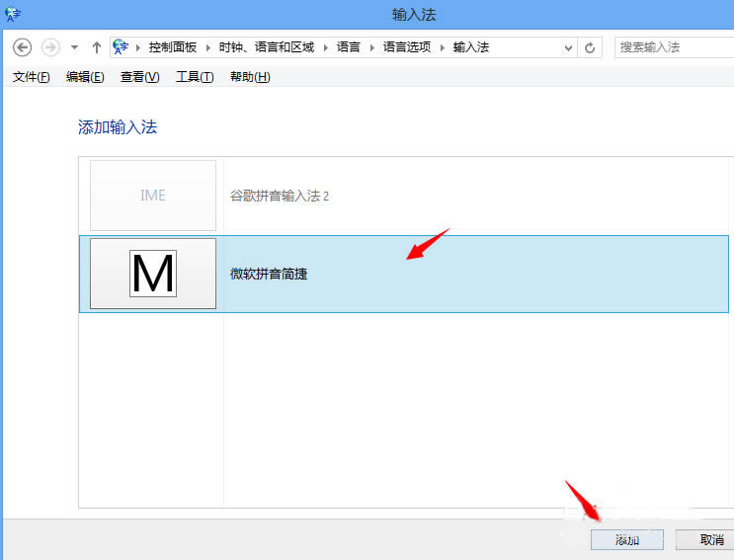Click the 搜索输入法 search box
The height and width of the screenshot is (560, 734).
pyautogui.click(x=674, y=47)
